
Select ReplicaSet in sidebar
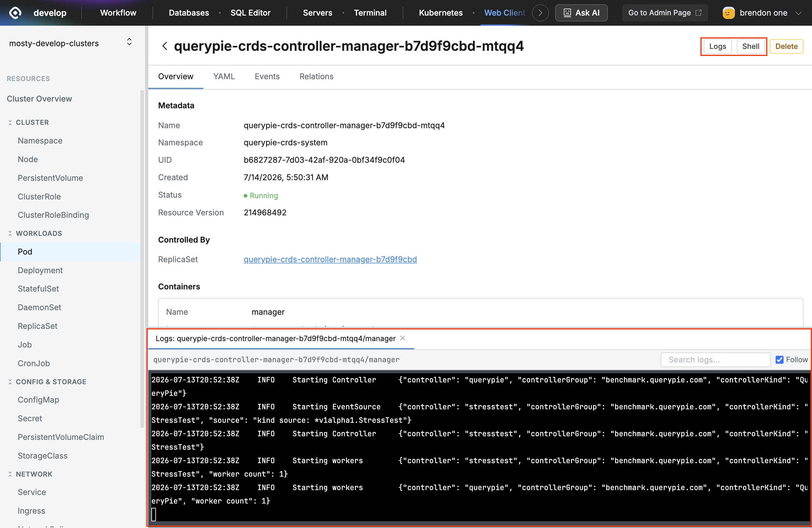(x=38, y=326)
